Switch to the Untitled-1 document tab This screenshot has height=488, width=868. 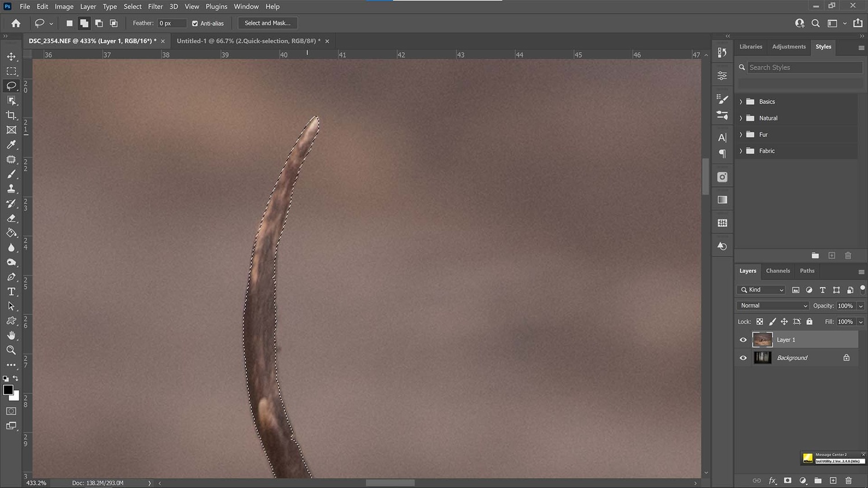click(248, 41)
